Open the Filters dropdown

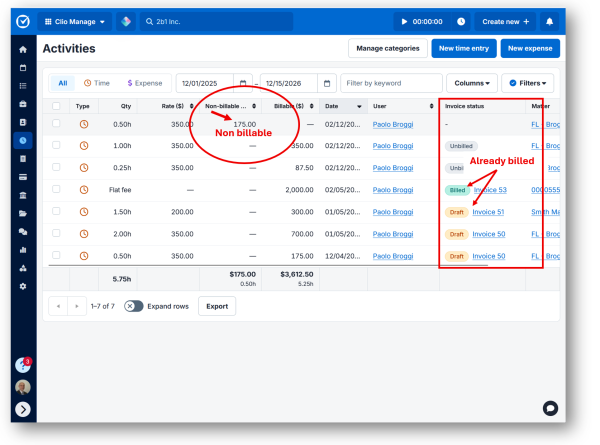[528, 83]
